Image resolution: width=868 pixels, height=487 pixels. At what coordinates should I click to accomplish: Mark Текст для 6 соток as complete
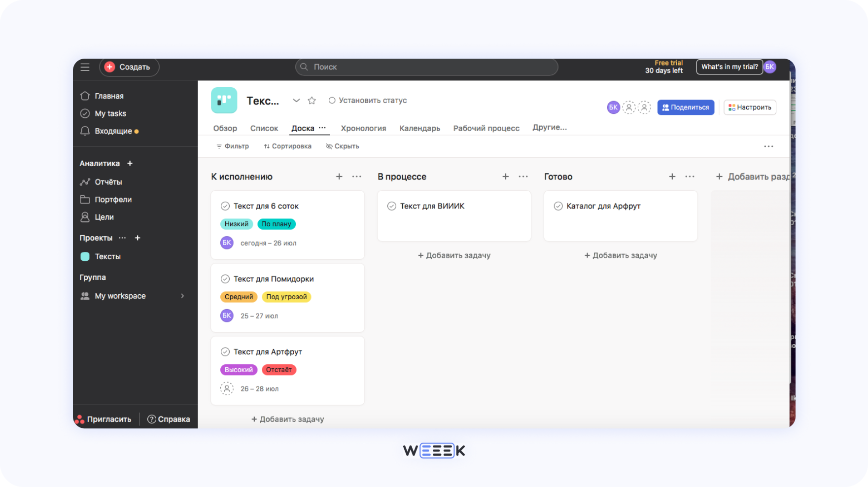226,206
